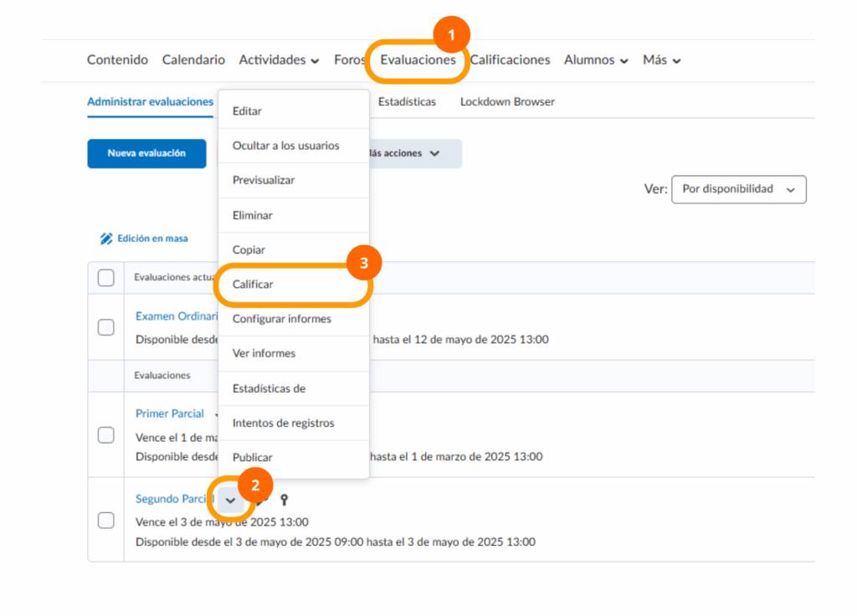857x616 pixels.
Task: Click the Edición en masa pencil icon
Action: (106, 239)
